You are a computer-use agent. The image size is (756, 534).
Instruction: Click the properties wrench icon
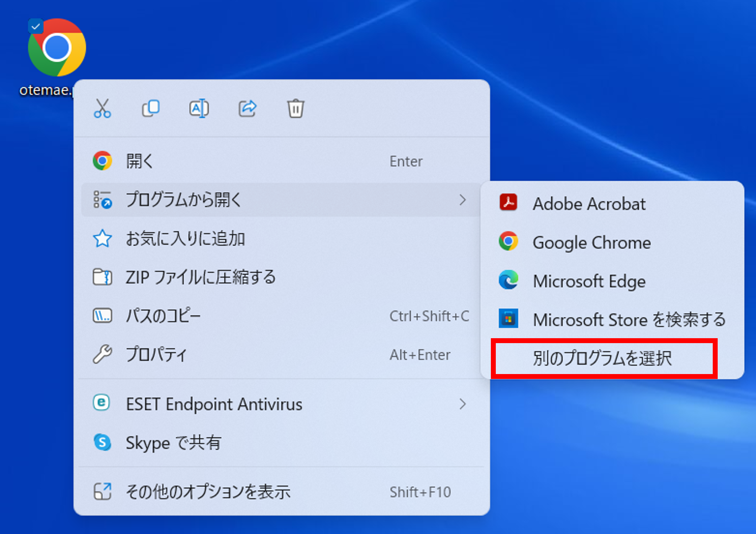tap(102, 354)
